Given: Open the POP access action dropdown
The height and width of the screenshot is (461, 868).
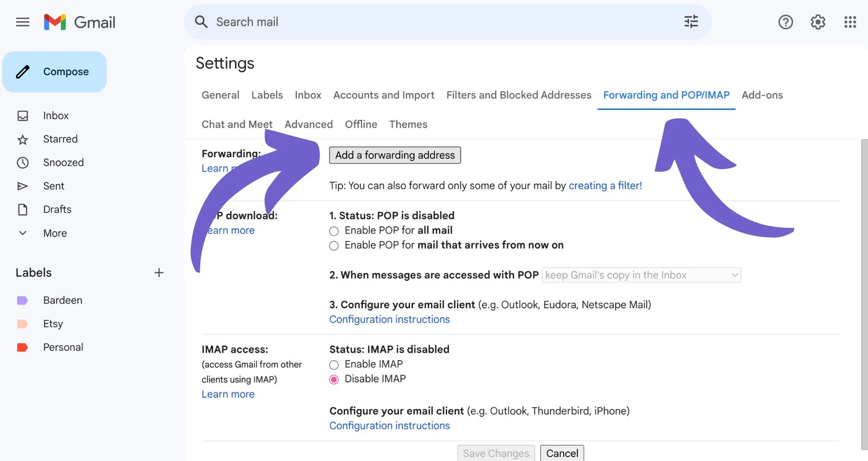Looking at the screenshot, I should click(641, 275).
